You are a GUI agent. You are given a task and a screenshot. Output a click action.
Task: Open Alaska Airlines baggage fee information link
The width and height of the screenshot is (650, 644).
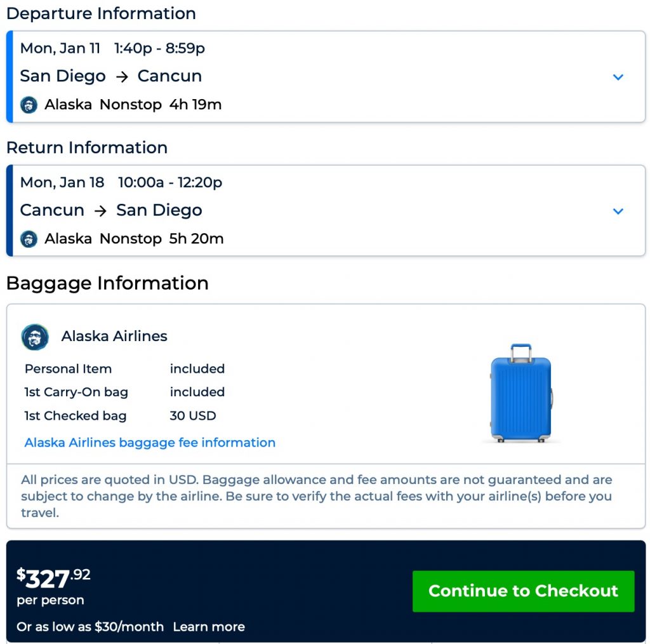click(x=150, y=443)
